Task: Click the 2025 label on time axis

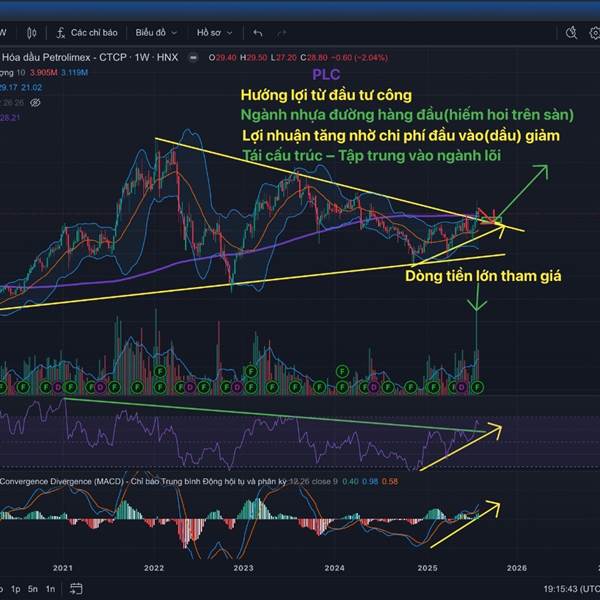Action: click(427, 568)
